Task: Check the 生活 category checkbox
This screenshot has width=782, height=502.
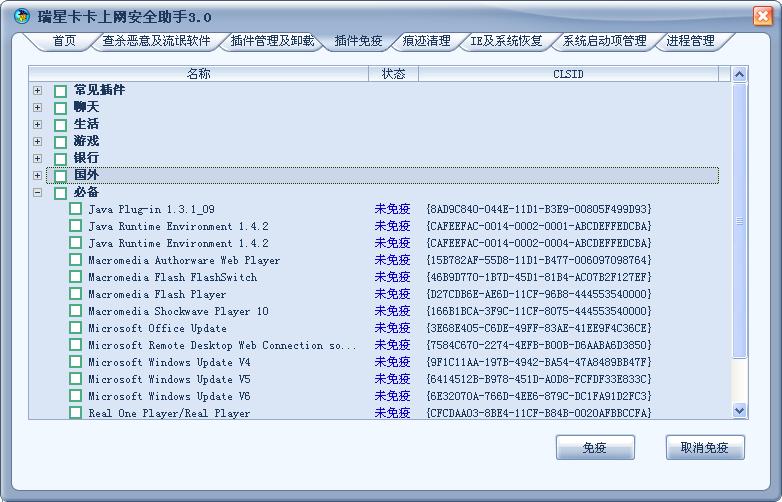Action: pyautogui.click(x=60, y=125)
